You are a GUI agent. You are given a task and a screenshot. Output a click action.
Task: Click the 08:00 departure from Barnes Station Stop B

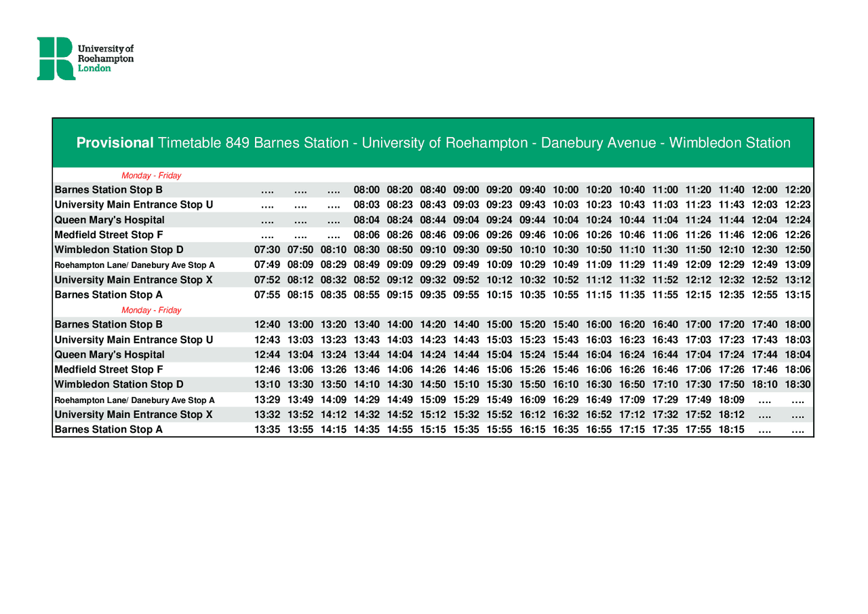[367, 190]
